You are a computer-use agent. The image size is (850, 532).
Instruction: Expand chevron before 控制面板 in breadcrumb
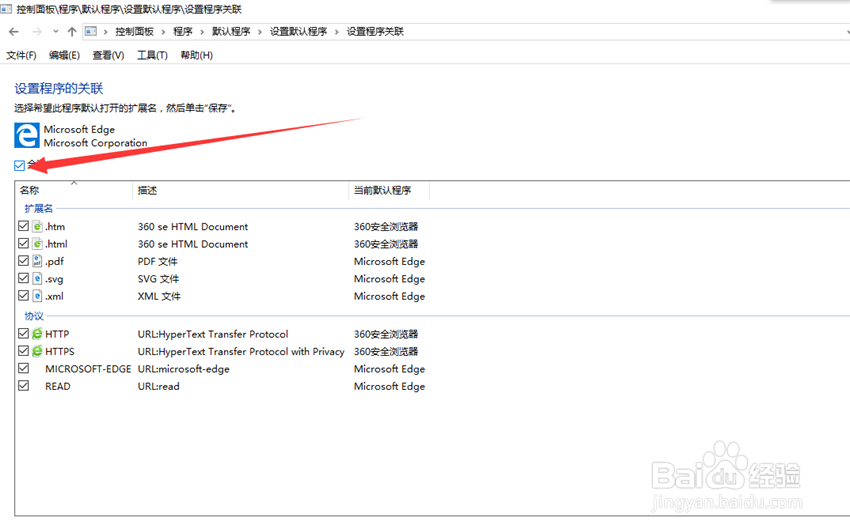[106, 32]
